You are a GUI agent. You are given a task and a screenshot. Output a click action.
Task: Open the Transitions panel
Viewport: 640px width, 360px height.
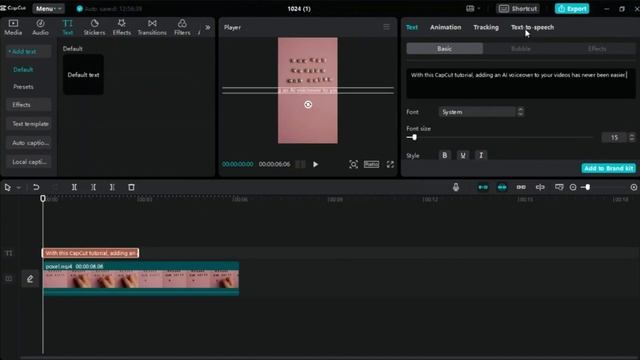pyautogui.click(x=152, y=27)
